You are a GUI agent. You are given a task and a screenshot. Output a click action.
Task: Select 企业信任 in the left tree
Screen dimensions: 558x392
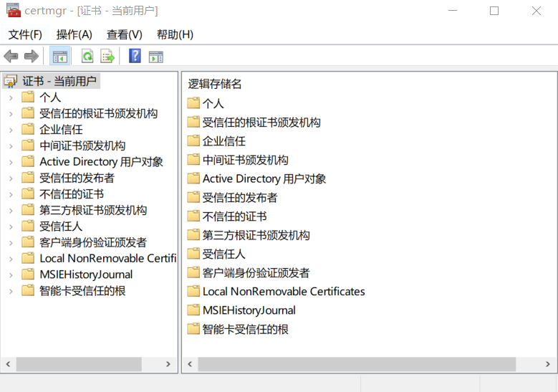(x=61, y=130)
